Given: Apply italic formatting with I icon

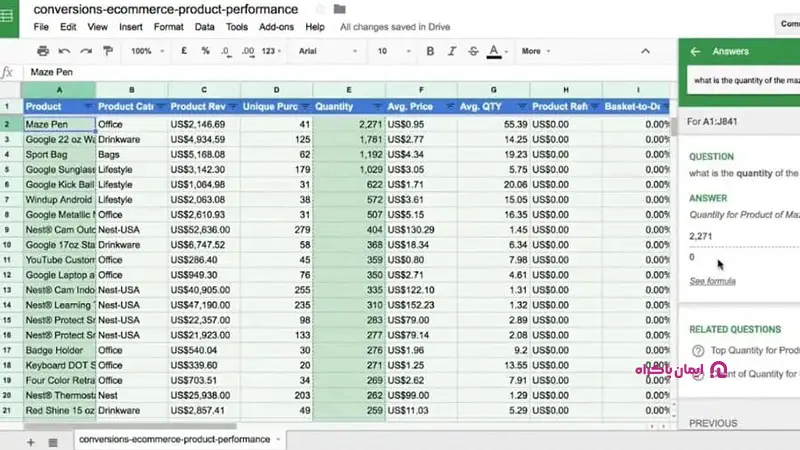Looking at the screenshot, I should 451,51.
